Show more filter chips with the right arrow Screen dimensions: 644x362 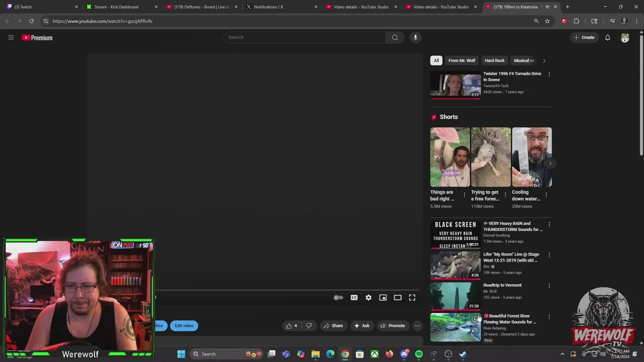click(544, 61)
